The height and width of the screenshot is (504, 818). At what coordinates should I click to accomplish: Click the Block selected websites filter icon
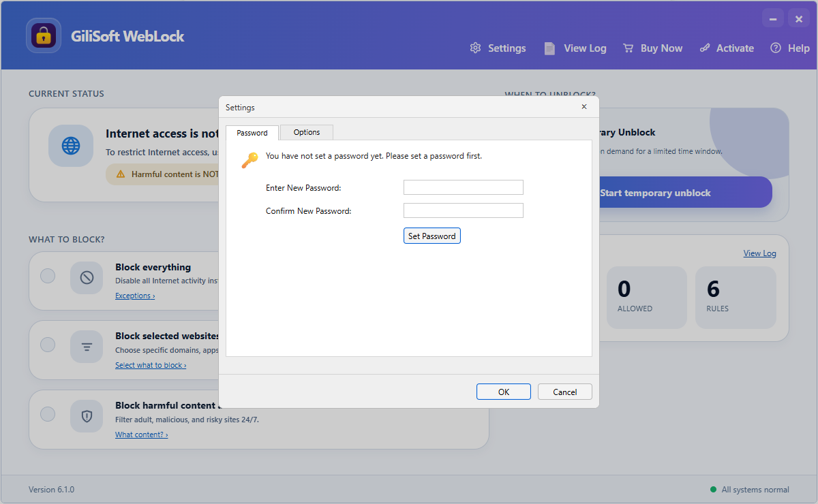[x=87, y=346]
